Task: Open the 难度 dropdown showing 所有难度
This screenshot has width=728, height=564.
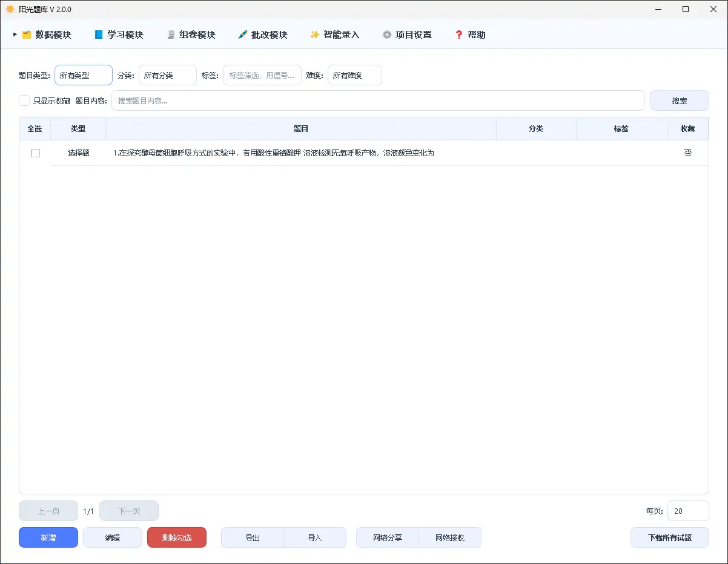Action: click(x=355, y=75)
